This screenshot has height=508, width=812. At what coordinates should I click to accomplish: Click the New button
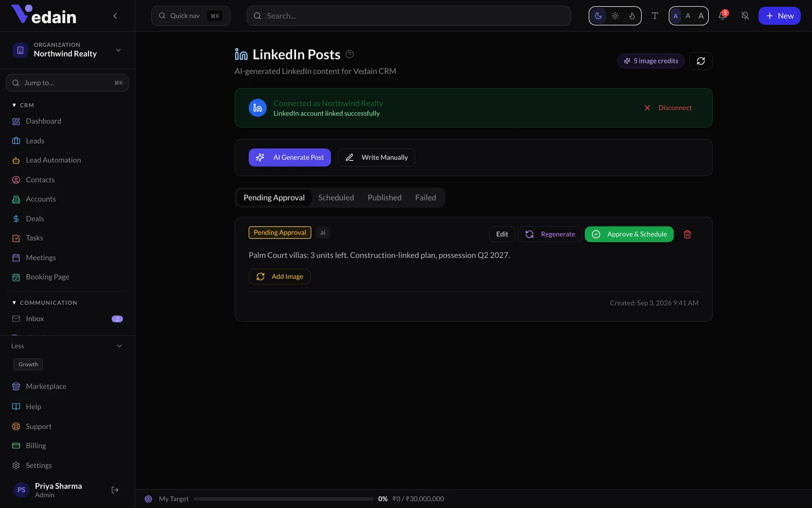[779, 16]
